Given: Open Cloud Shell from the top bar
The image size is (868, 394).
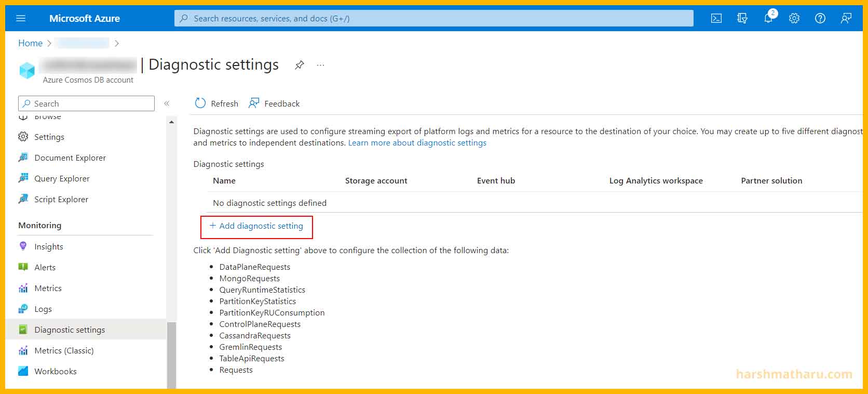Looking at the screenshot, I should (716, 18).
